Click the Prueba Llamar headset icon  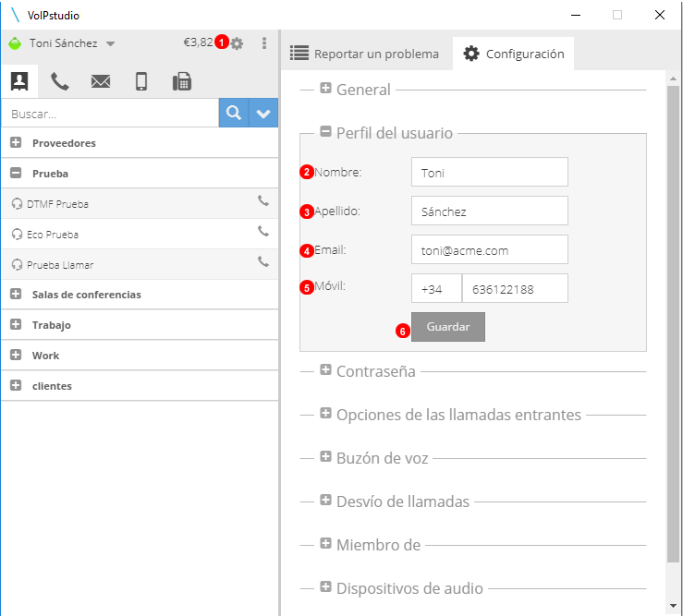[x=17, y=265]
